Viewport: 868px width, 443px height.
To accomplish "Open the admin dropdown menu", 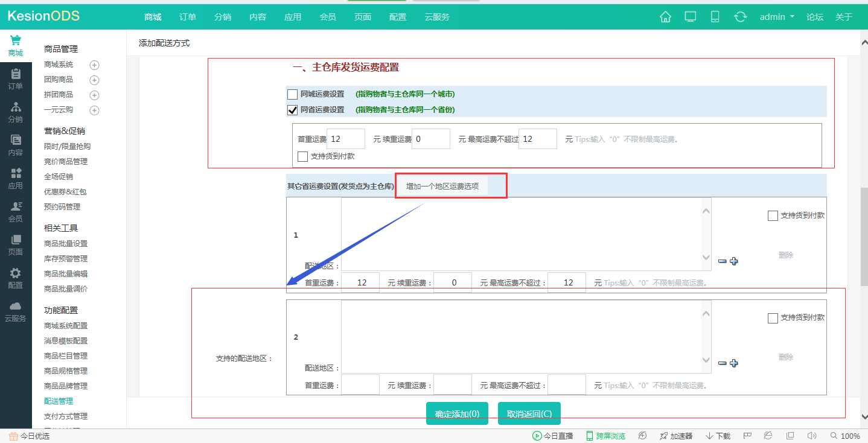I will pos(777,17).
